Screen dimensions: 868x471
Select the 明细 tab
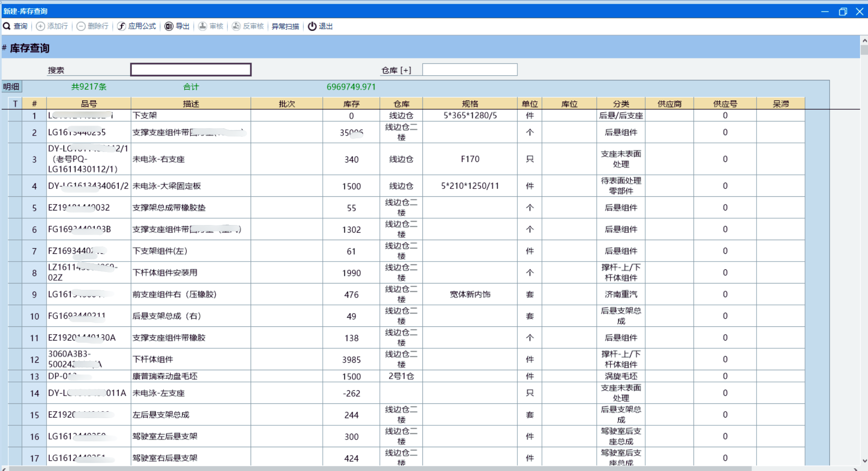tap(11, 87)
